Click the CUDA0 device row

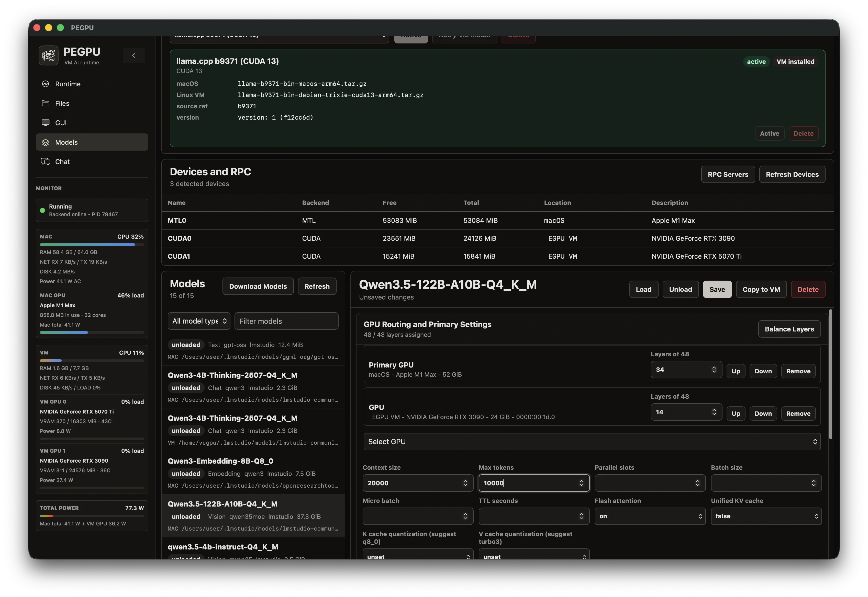click(497, 238)
